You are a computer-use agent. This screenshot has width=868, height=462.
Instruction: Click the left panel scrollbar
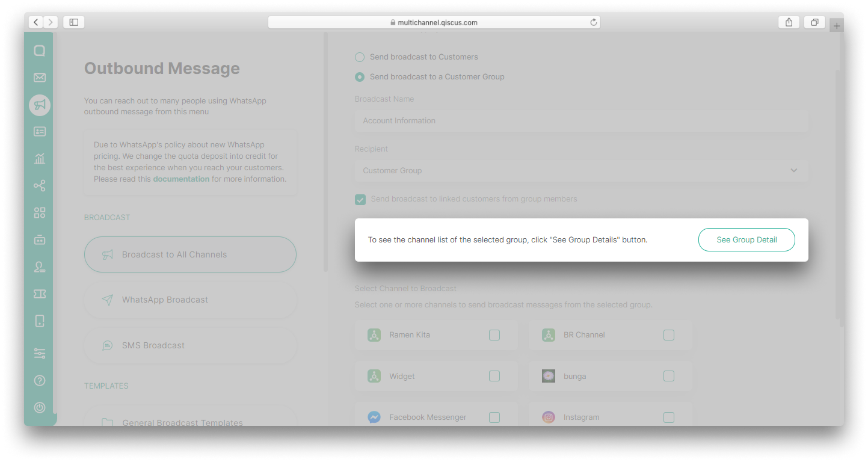click(x=326, y=152)
